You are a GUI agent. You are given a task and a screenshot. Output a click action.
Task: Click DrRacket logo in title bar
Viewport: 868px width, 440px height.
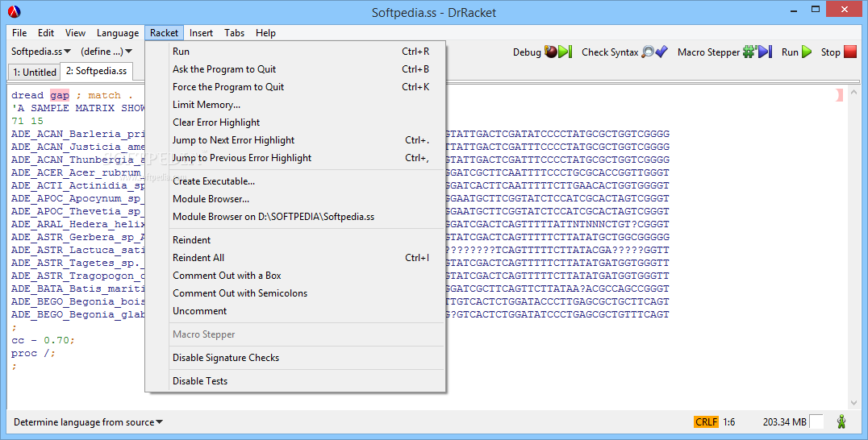[x=15, y=11]
